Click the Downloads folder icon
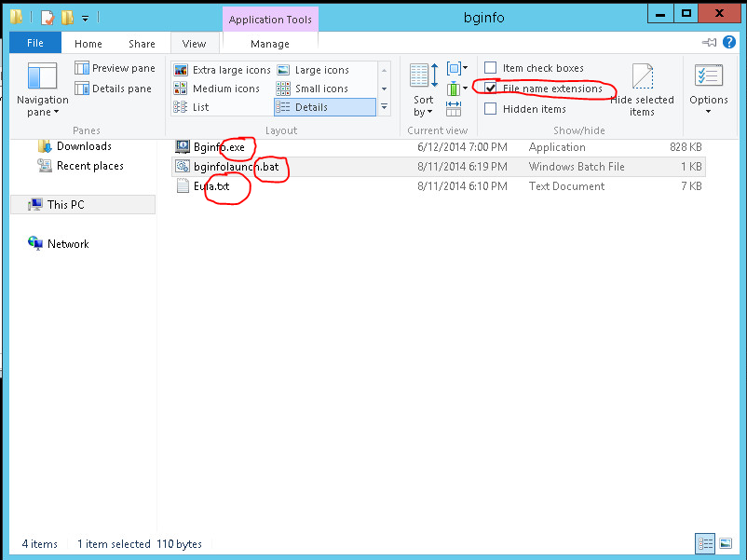The height and width of the screenshot is (560, 747). click(45, 146)
